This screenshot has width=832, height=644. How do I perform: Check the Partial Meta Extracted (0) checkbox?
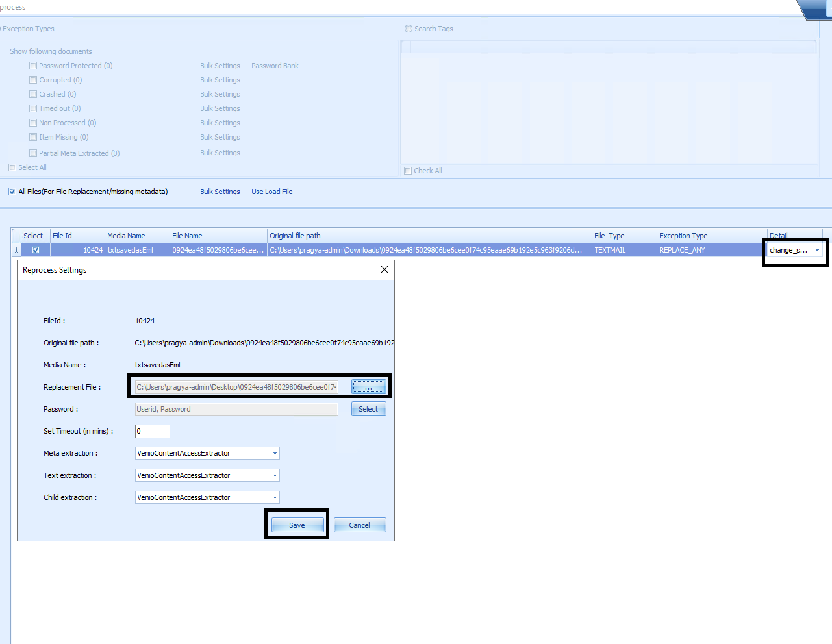tap(33, 153)
